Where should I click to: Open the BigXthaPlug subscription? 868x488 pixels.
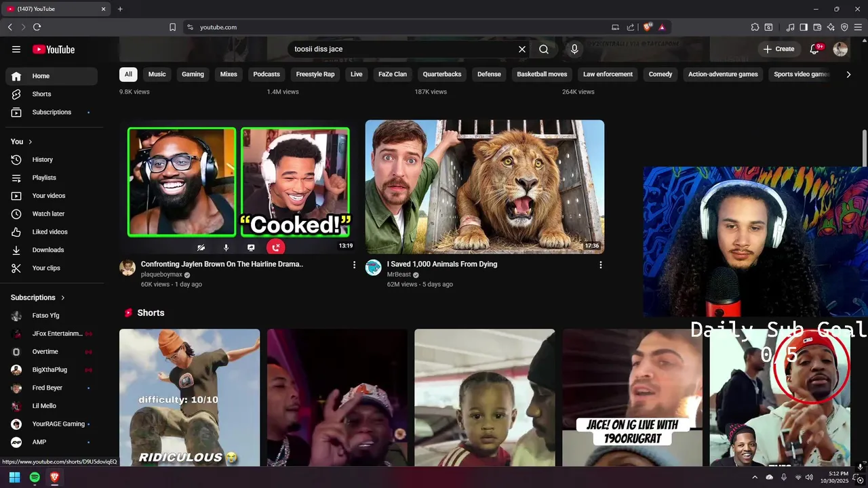click(x=52, y=370)
